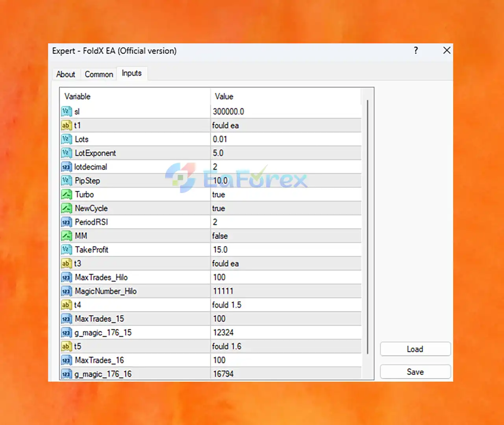Click the double-type icon beside sl
The image size is (504, 425).
click(x=67, y=111)
